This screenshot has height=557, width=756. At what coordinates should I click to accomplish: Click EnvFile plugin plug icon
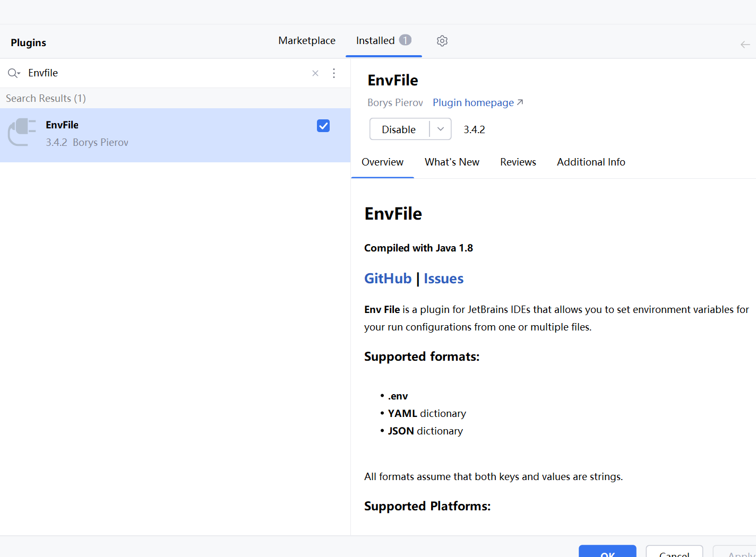[x=22, y=132]
